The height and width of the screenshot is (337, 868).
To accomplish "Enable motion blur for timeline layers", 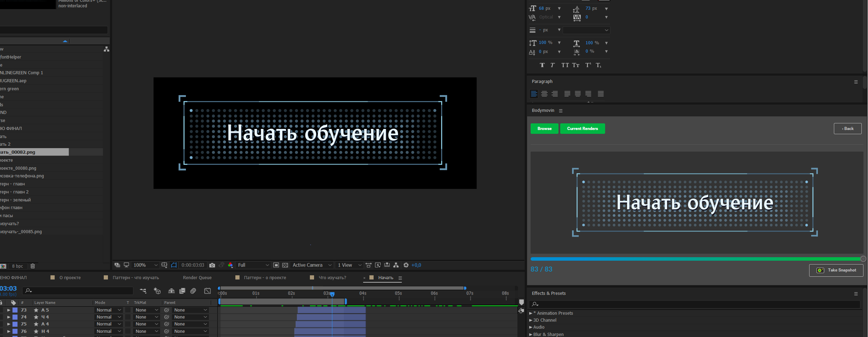I will [x=193, y=291].
